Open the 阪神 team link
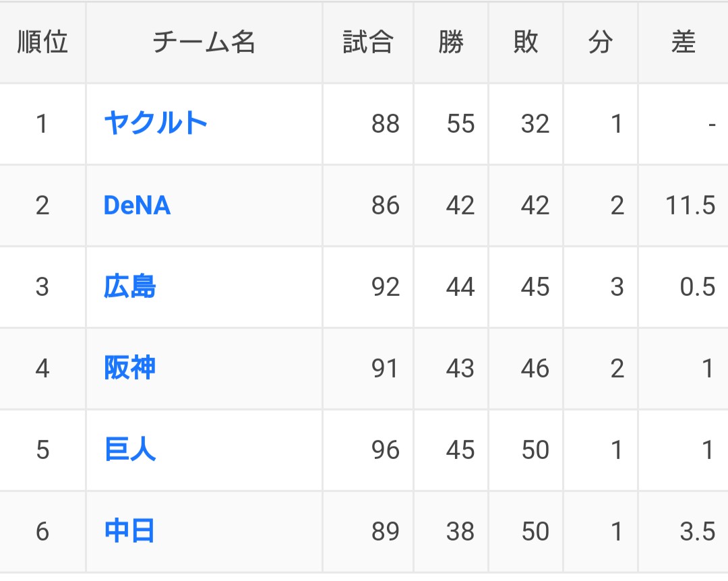The width and height of the screenshot is (728, 581). [129, 369]
